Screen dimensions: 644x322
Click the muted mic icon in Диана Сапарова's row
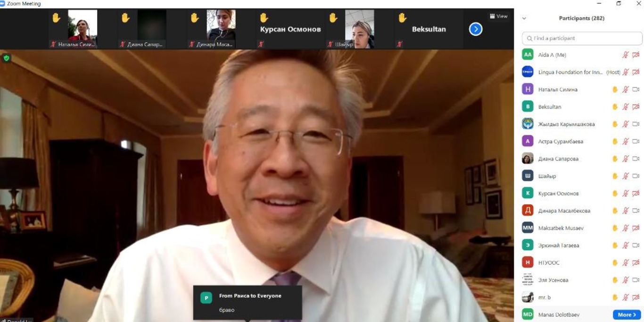(626, 159)
